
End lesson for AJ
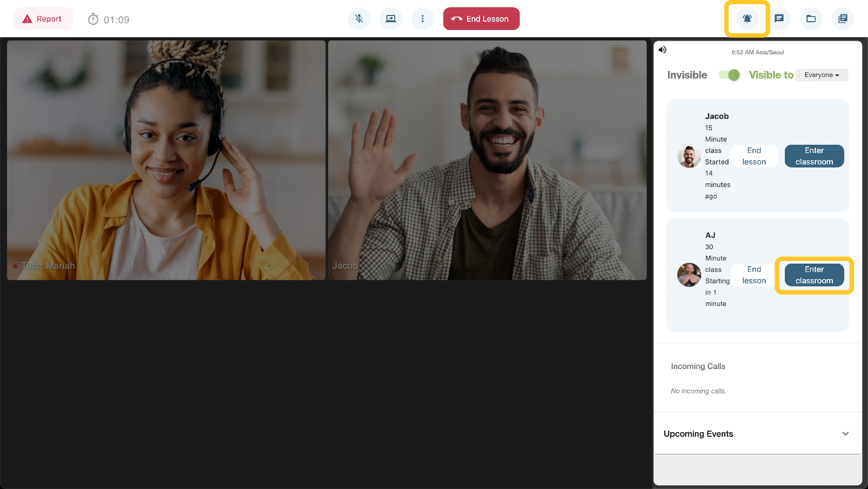tap(754, 275)
